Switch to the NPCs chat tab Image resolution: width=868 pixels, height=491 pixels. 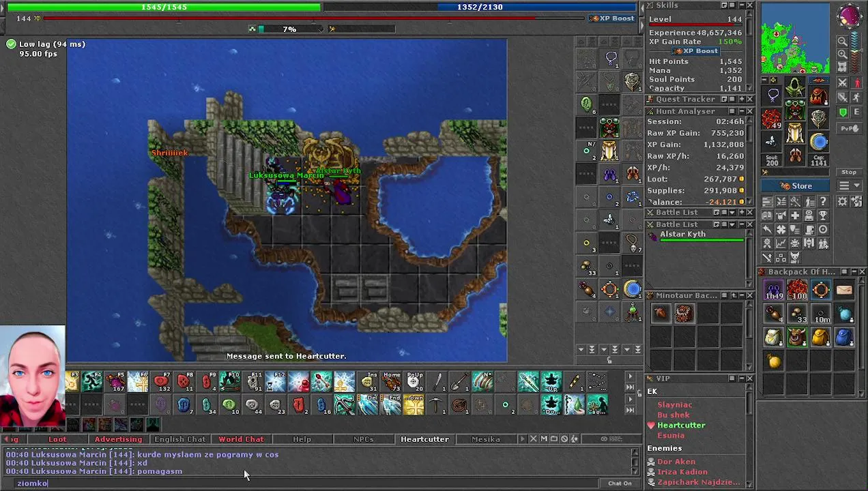click(x=363, y=439)
